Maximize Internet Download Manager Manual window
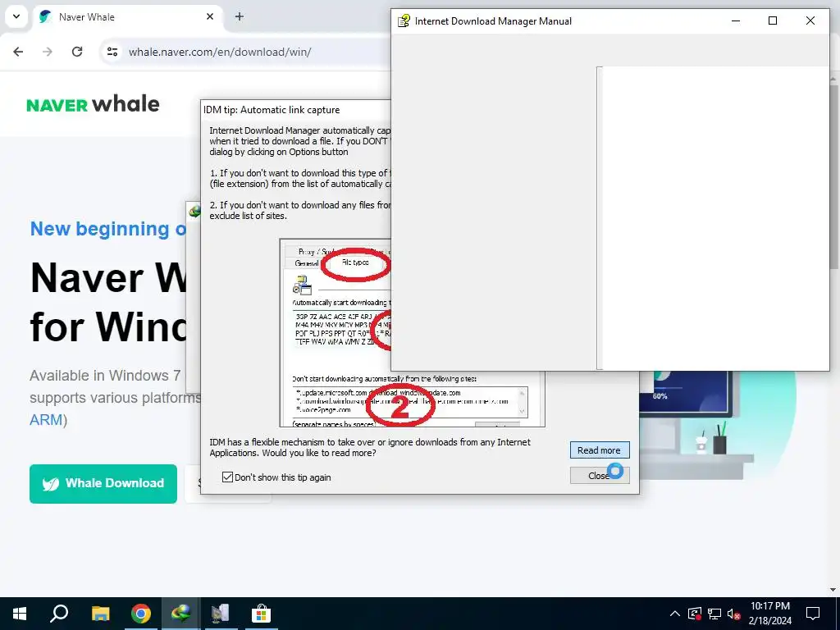The image size is (840, 630). coord(773,21)
